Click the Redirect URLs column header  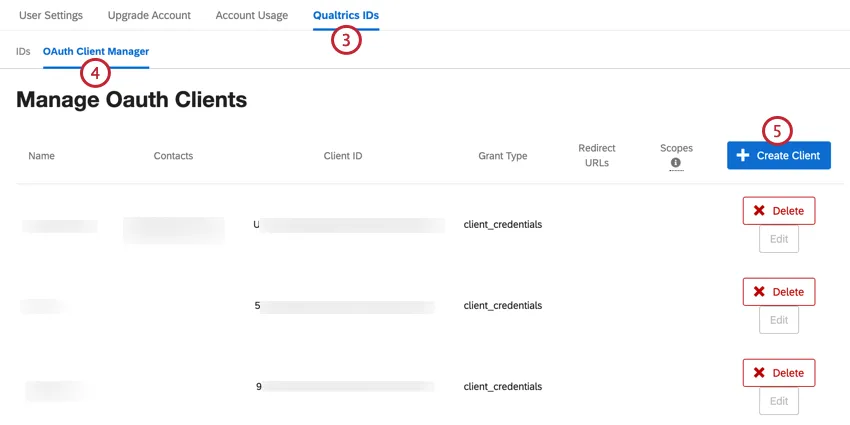(597, 155)
